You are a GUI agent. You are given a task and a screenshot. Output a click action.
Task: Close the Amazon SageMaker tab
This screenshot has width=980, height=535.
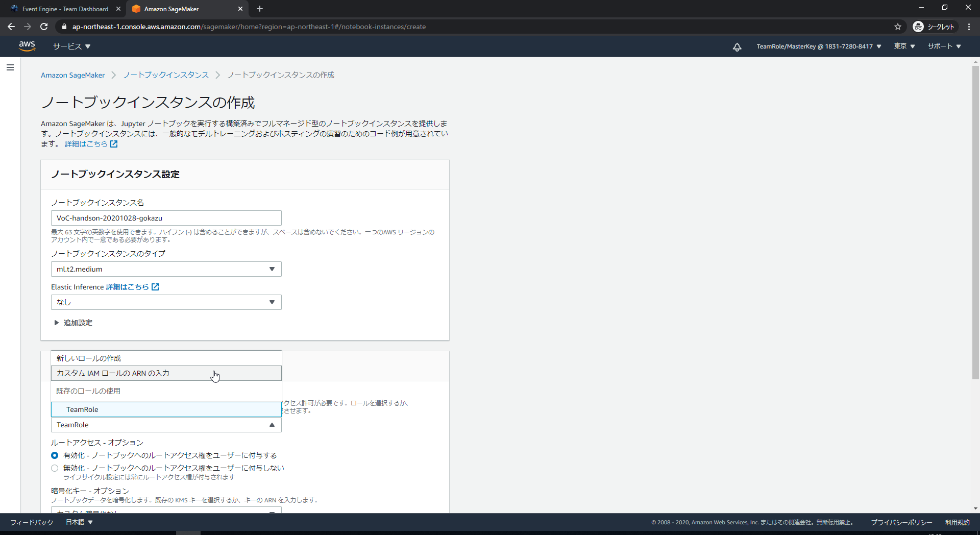(x=240, y=9)
